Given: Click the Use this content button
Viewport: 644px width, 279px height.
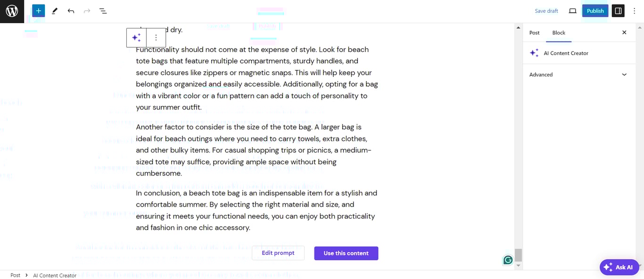Looking at the screenshot, I should [346, 253].
